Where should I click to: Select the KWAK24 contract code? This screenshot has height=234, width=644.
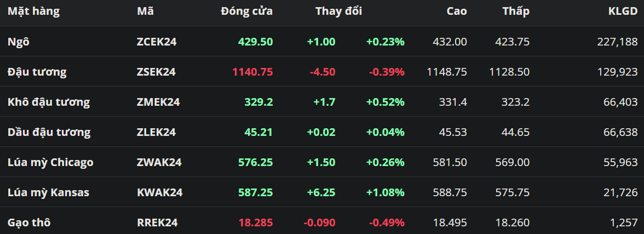coord(159,192)
